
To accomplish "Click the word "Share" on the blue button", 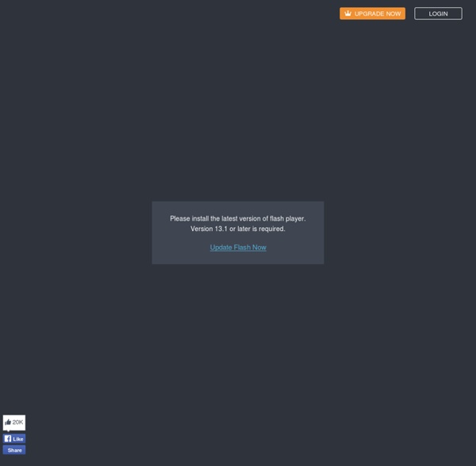I will point(14,450).
